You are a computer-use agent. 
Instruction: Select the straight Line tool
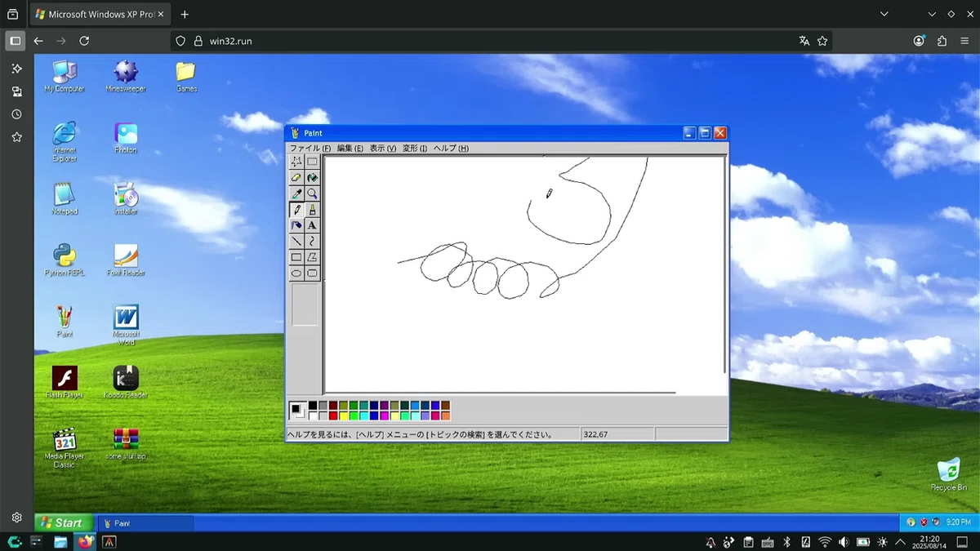296,241
